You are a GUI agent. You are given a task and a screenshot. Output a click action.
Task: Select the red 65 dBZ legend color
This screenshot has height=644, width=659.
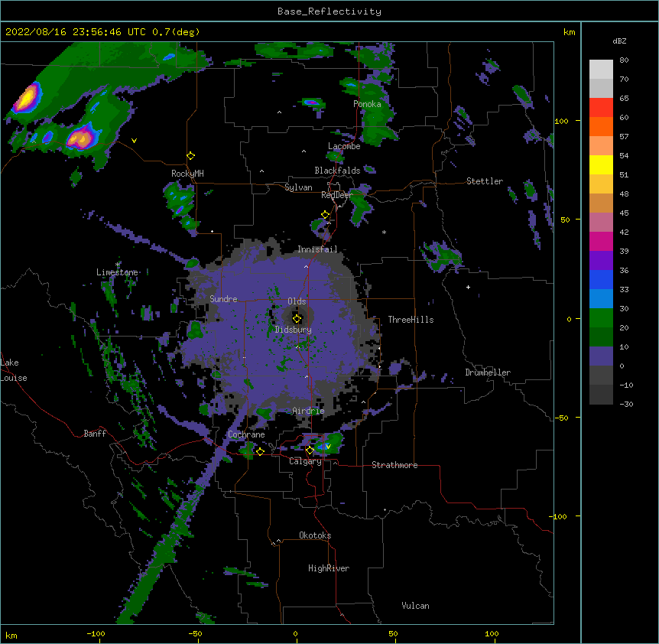601,108
